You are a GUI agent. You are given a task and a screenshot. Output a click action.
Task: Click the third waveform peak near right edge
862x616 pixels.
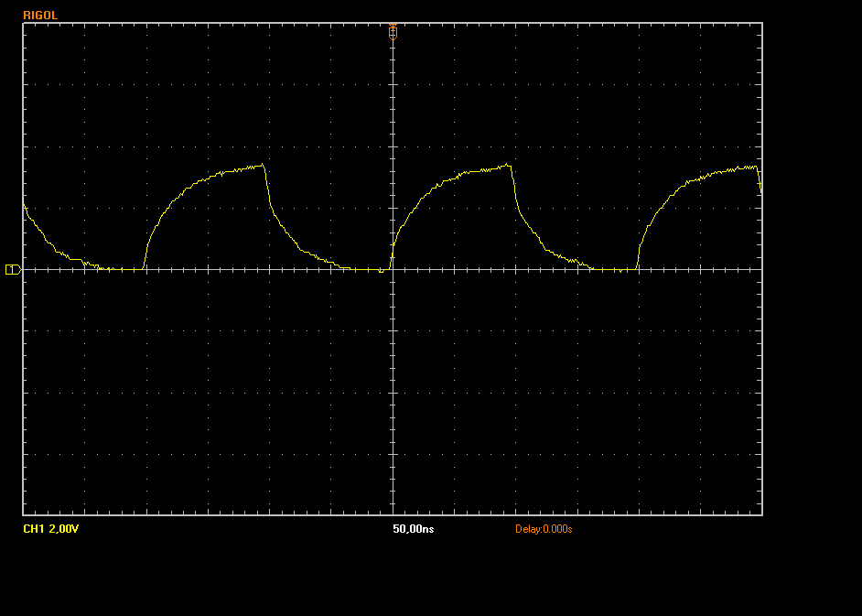point(756,167)
